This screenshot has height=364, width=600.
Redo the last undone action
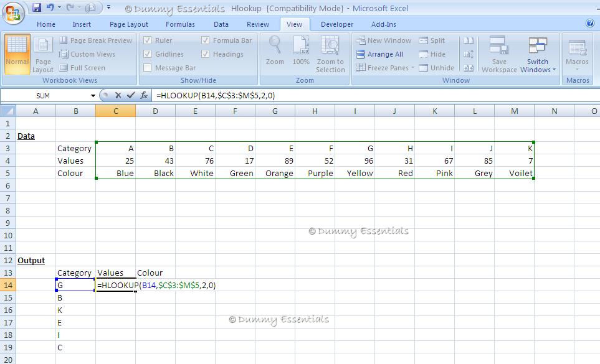point(70,7)
